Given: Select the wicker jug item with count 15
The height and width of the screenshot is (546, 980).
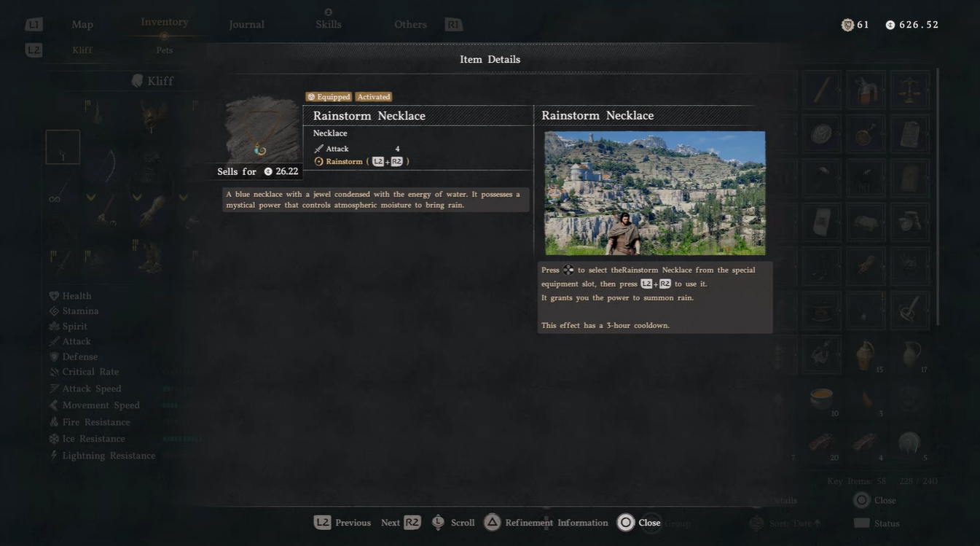Looking at the screenshot, I should pyautogui.click(x=866, y=356).
